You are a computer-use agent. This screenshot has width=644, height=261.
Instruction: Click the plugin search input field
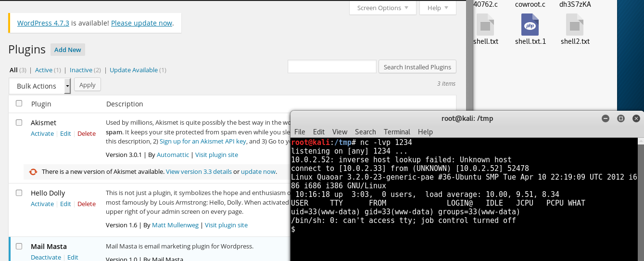click(x=332, y=67)
